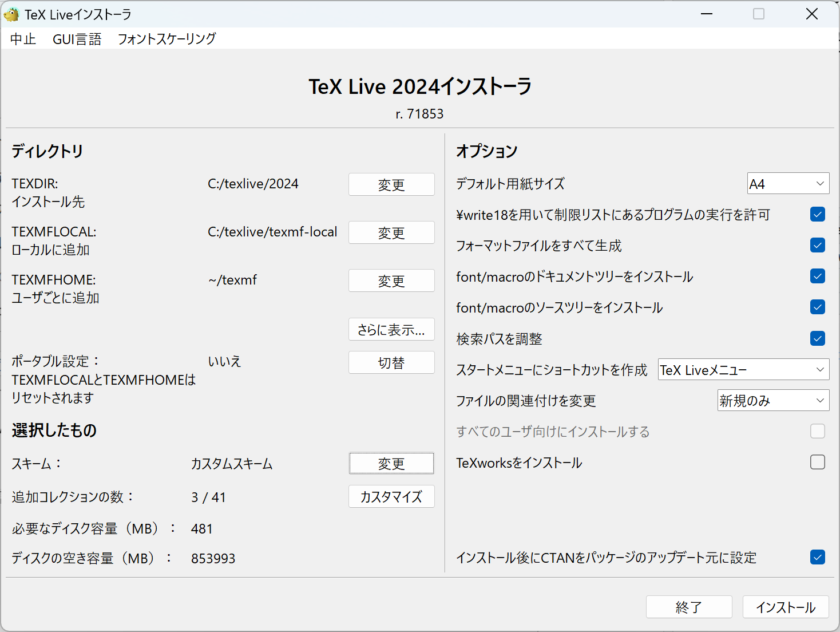Open the フォントスケーリング menu

point(167,39)
